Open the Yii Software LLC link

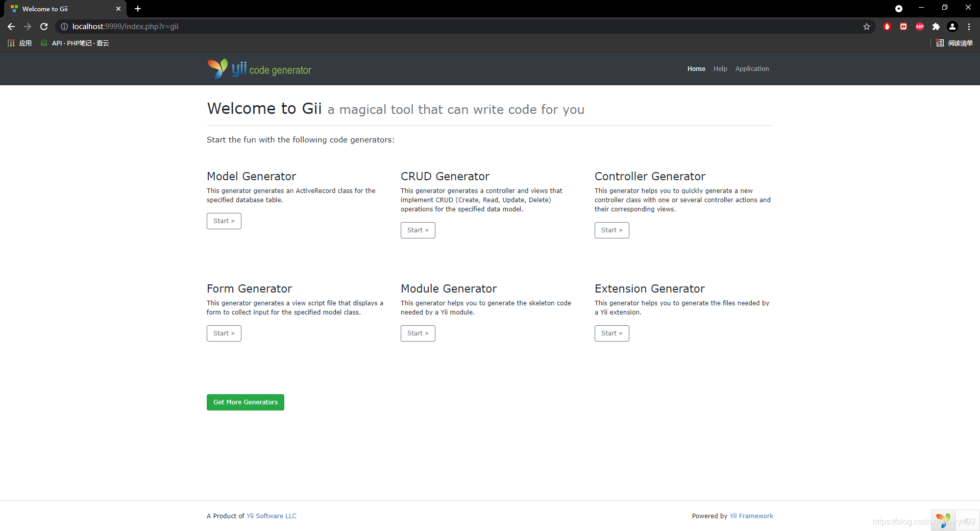272,516
